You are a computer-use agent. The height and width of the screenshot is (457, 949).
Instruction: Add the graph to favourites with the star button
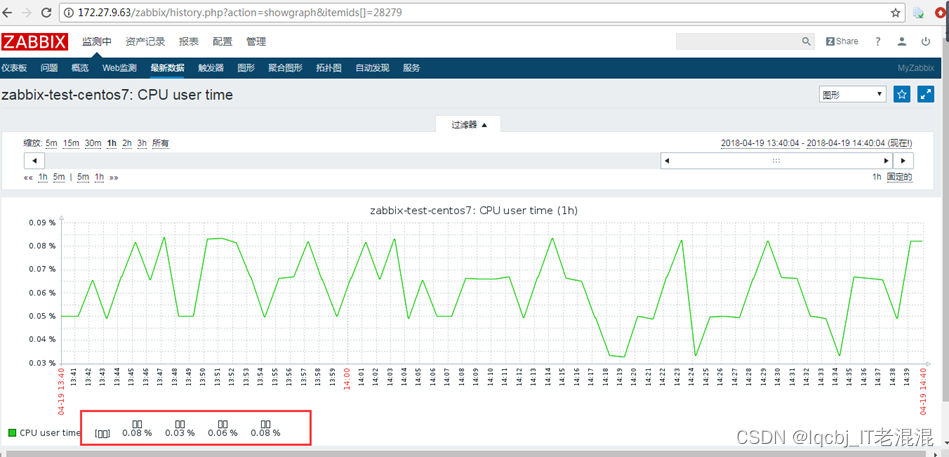click(902, 94)
